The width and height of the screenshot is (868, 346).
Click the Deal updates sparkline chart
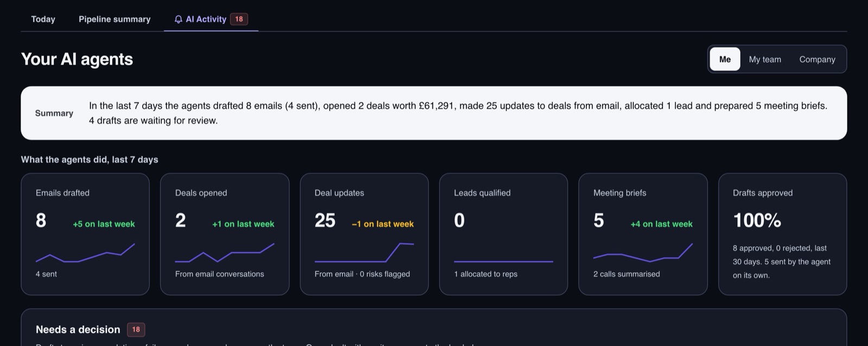pyautogui.click(x=364, y=253)
